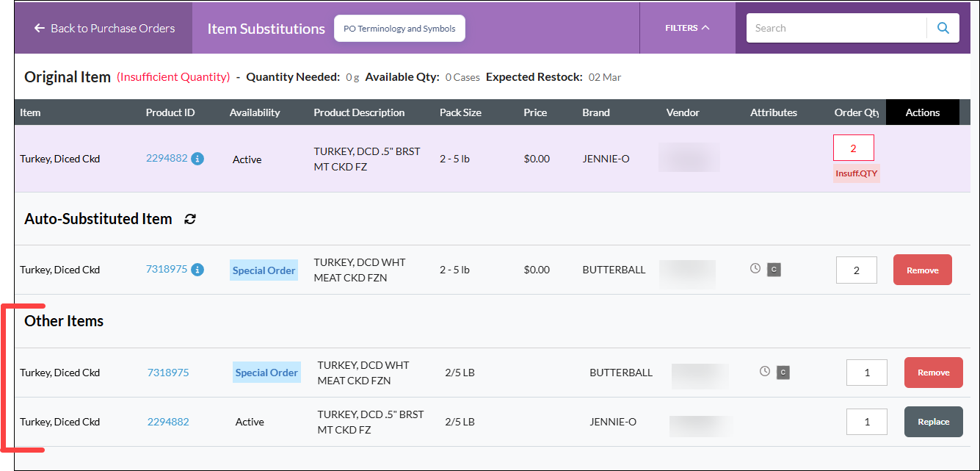Expand the Filters chevron
This screenshot has height=471, width=980.
(705, 28)
